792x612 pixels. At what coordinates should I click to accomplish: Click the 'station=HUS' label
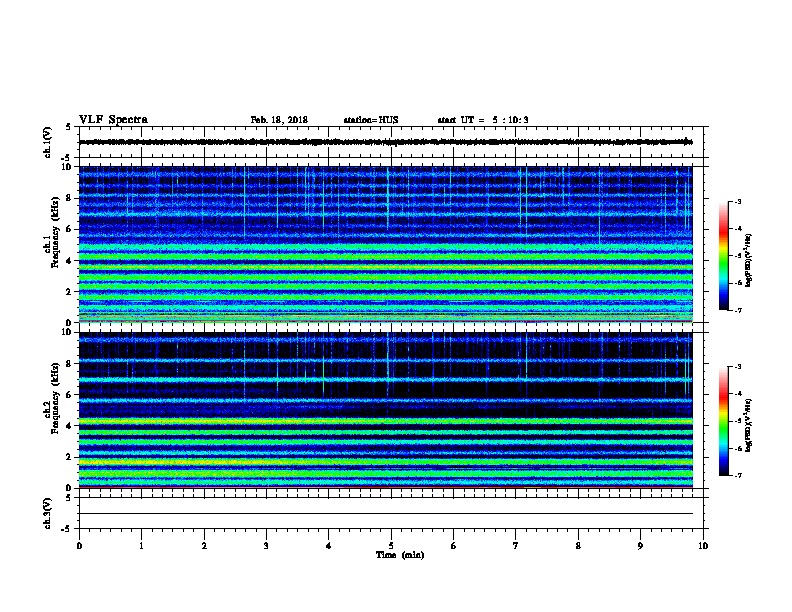[371, 120]
